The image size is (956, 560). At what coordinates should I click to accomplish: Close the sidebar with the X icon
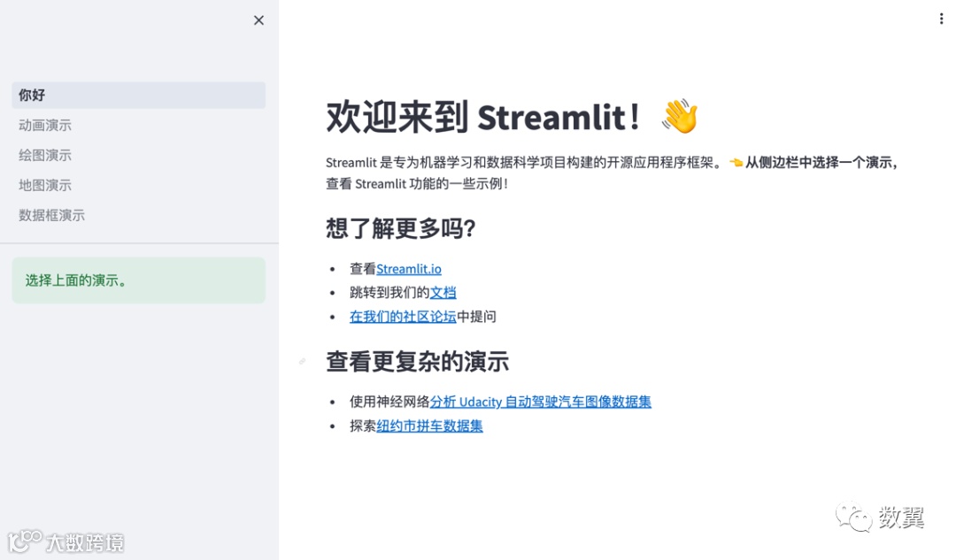coord(258,20)
